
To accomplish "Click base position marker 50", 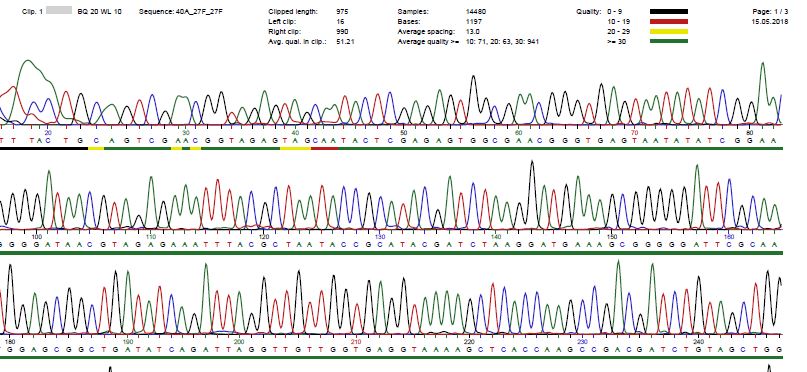I will pyautogui.click(x=404, y=132).
